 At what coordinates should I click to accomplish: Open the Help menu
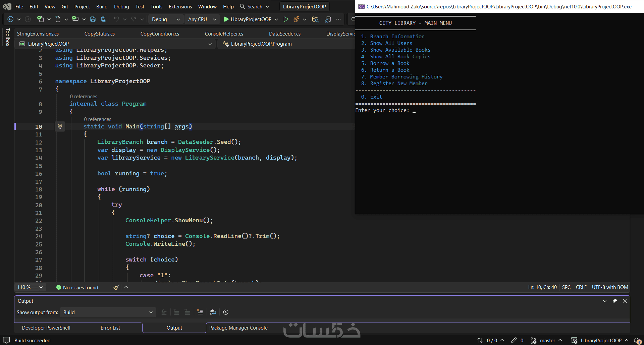point(228,7)
